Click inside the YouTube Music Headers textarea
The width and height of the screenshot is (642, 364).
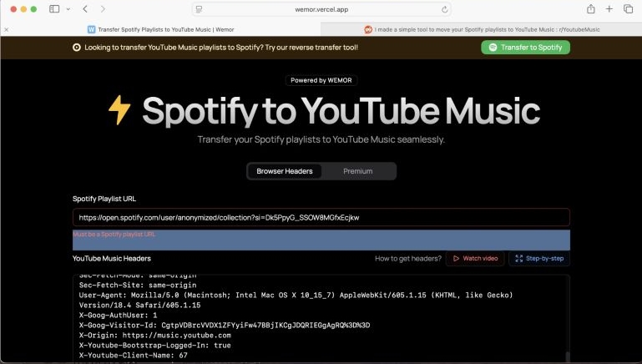[x=321, y=319]
